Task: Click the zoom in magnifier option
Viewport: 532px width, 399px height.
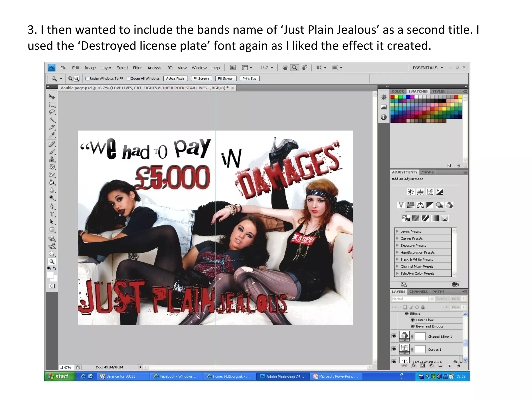Action: click(x=70, y=78)
